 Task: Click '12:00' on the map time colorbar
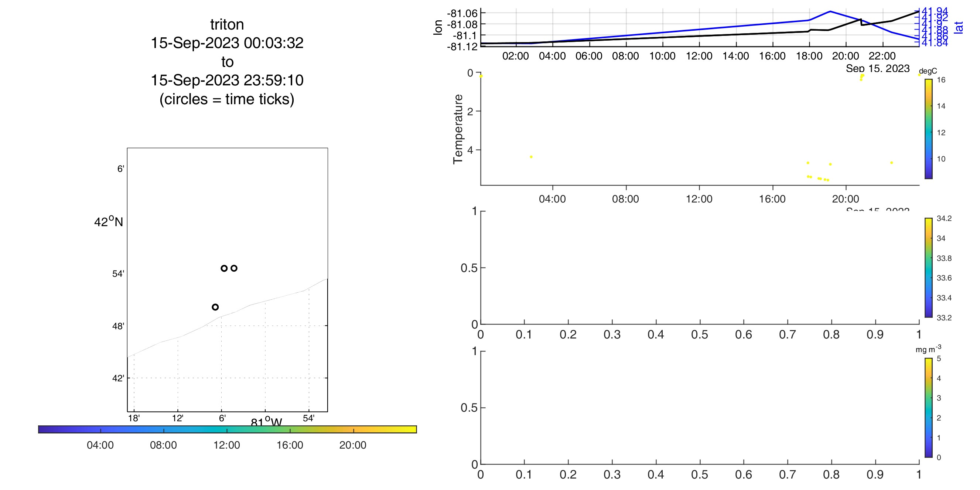tap(227, 445)
